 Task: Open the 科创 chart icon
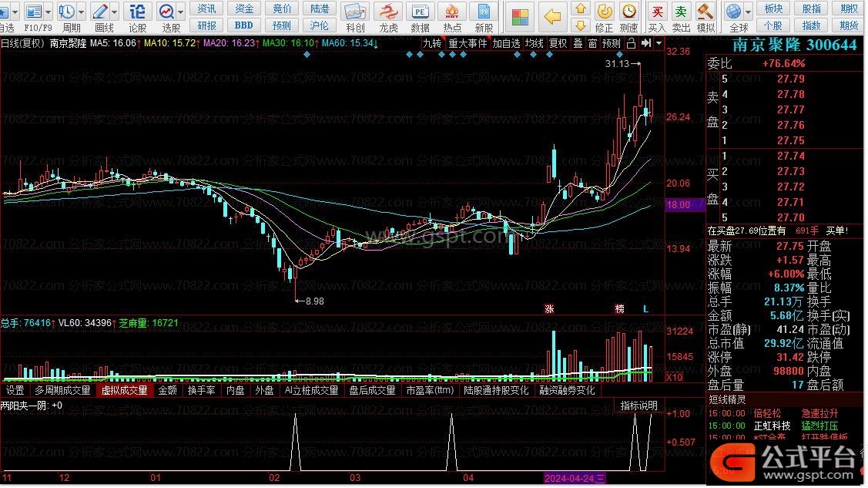coord(355,11)
